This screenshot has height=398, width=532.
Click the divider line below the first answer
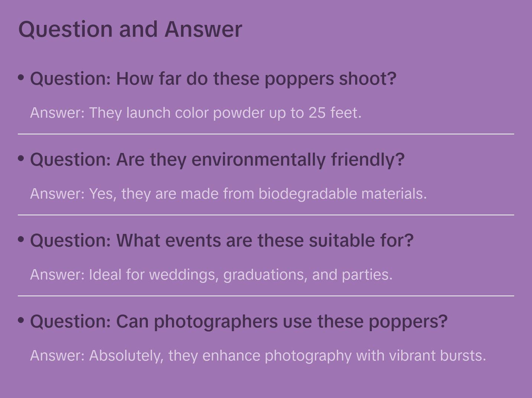[x=266, y=134]
